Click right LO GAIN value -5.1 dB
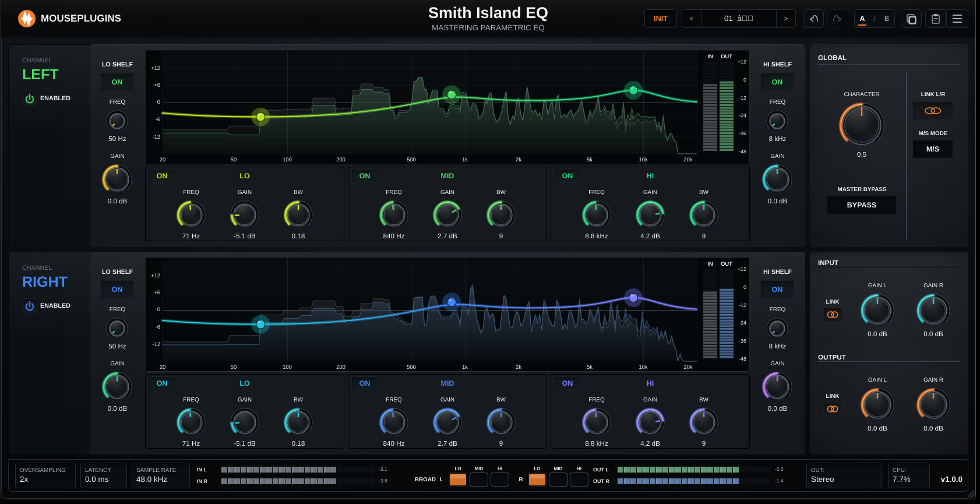 245,444
